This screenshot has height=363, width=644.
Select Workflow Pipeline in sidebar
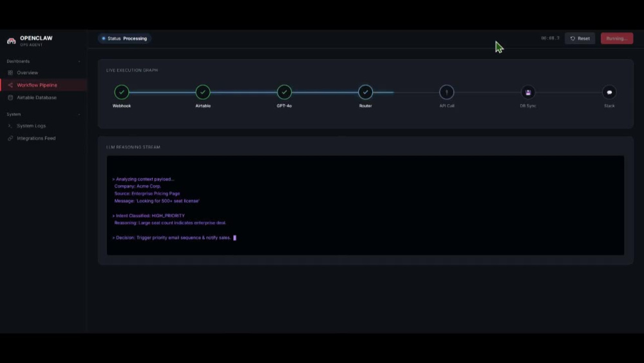[44, 85]
